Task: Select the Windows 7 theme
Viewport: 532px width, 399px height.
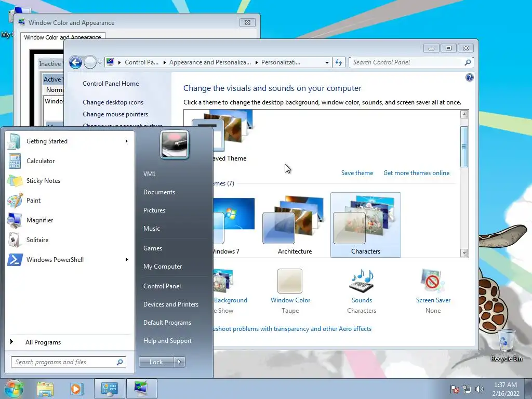Action: click(x=233, y=224)
